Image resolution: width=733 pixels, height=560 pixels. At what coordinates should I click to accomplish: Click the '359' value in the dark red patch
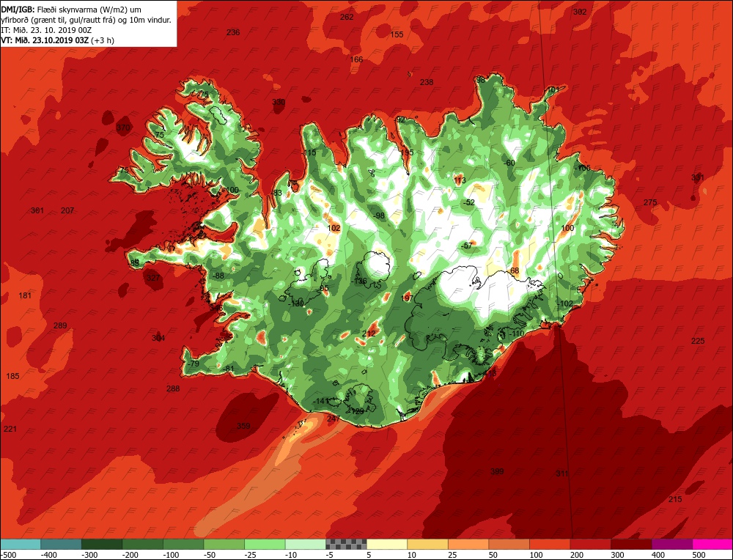tap(243, 426)
